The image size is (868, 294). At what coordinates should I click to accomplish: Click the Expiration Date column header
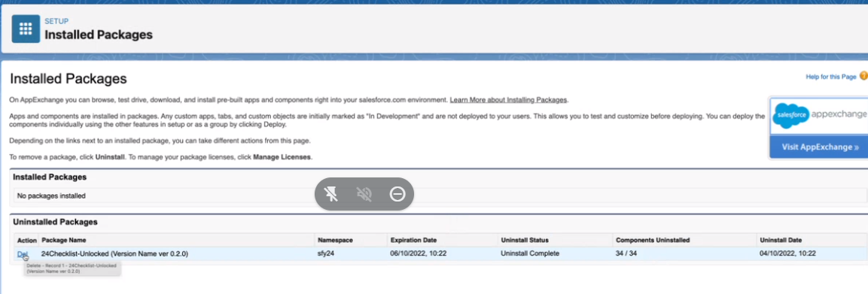click(x=413, y=241)
